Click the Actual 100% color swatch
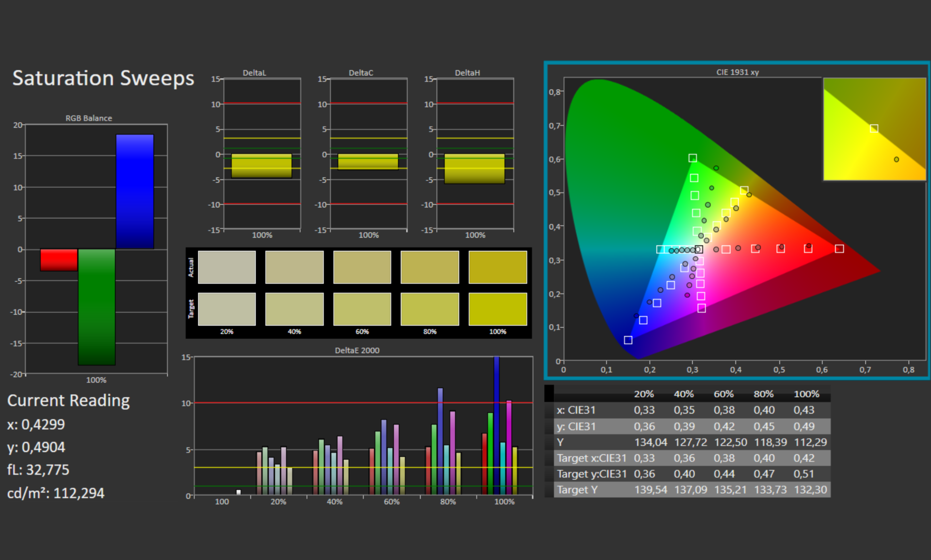Image resolution: width=931 pixels, height=560 pixels. point(498,267)
